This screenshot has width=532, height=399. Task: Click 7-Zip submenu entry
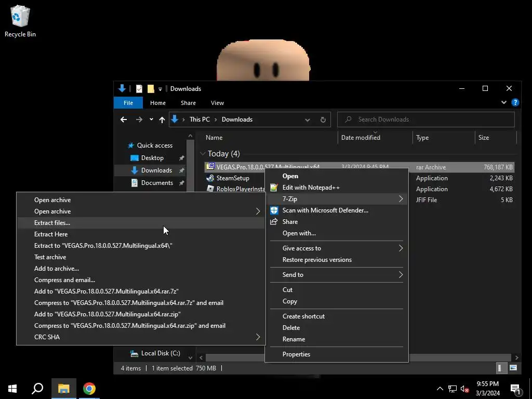tap(337, 199)
